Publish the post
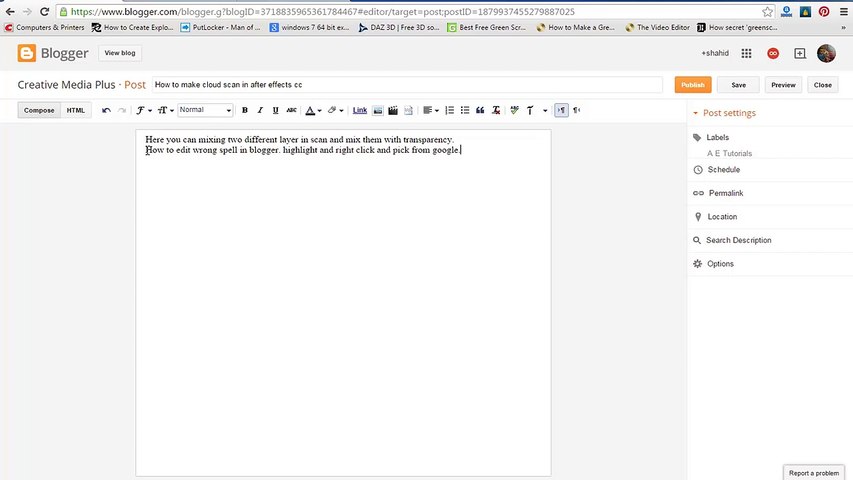 click(x=693, y=85)
